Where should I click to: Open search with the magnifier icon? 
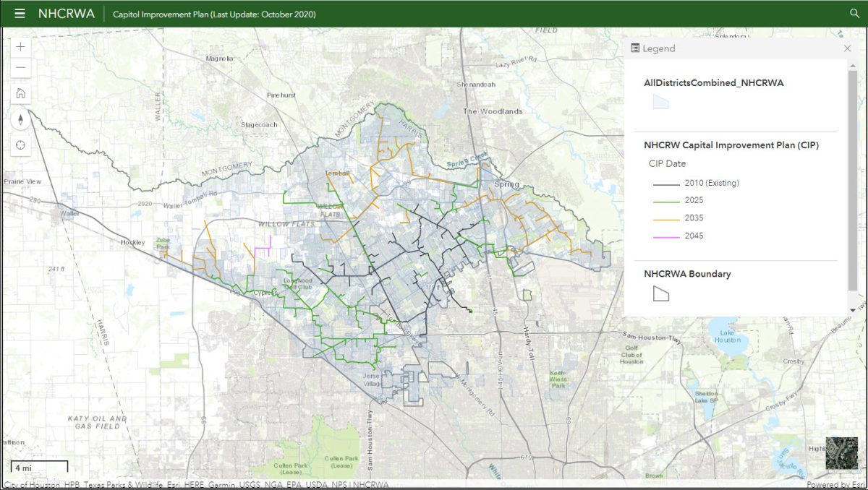point(854,13)
